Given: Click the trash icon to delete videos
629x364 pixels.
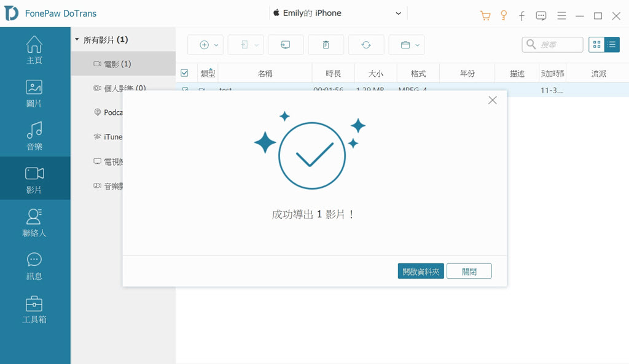Looking at the screenshot, I should coord(326,44).
